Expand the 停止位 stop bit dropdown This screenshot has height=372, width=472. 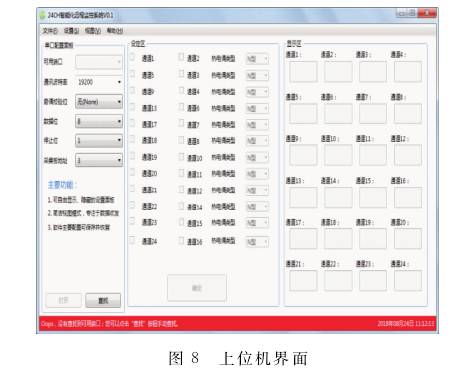[99, 141]
